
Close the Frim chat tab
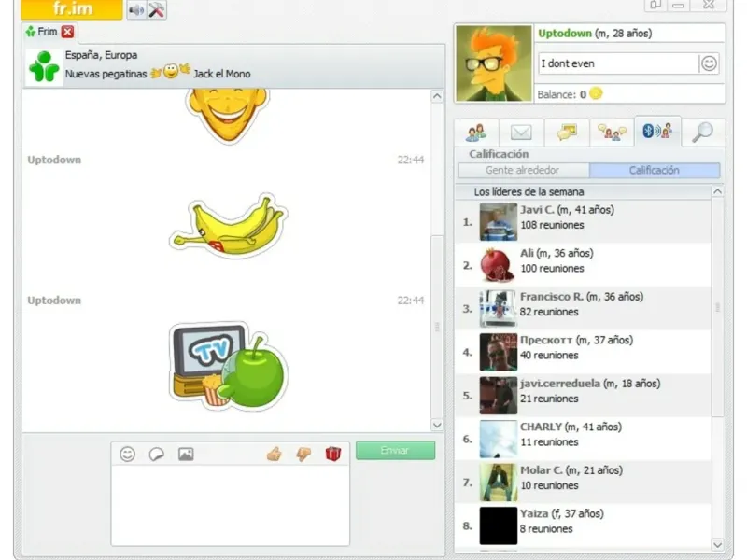coord(67,32)
